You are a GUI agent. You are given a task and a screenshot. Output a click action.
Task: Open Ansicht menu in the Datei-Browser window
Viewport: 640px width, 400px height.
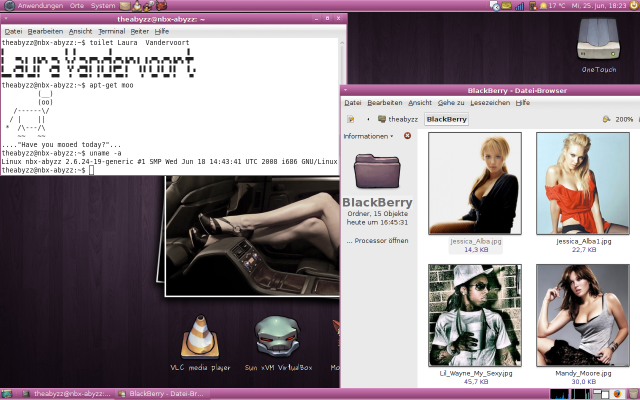point(420,103)
